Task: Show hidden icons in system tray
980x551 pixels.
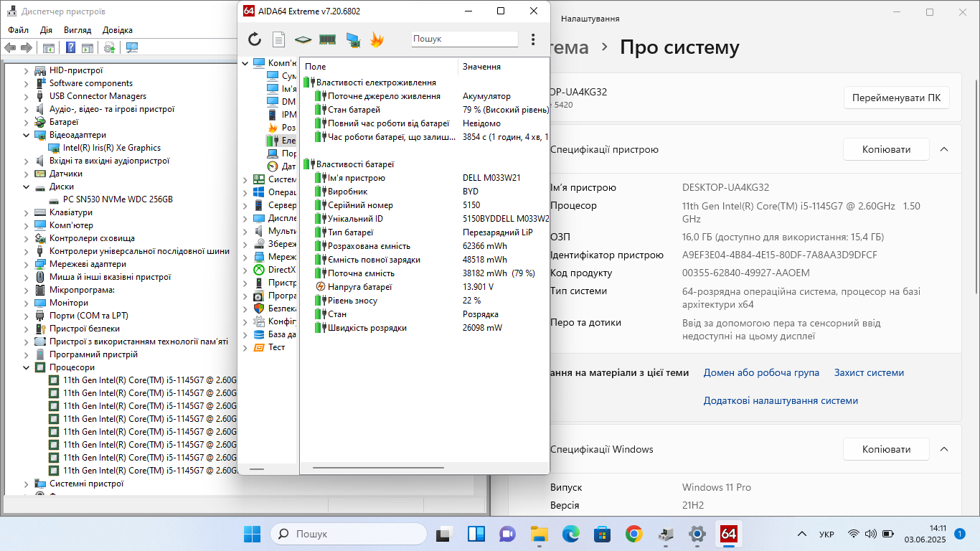Action: click(x=801, y=534)
